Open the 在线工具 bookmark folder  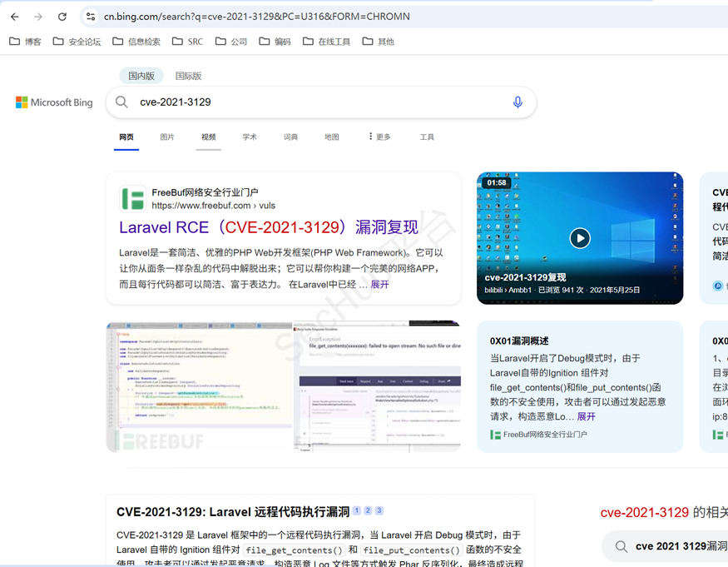tap(326, 42)
